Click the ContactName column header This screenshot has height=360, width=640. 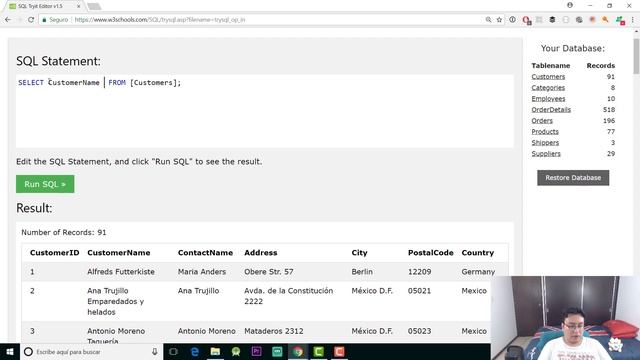(x=205, y=253)
